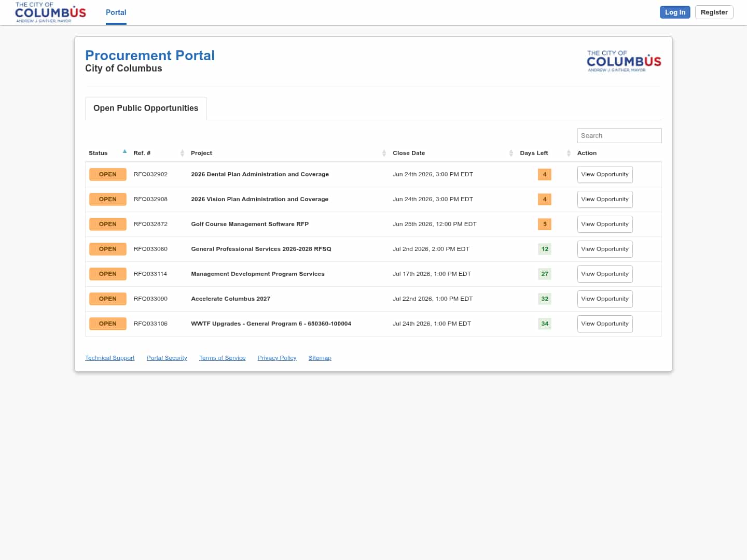View Opportunity for Accelerate Columbus 2027
747x560 pixels.
pyautogui.click(x=605, y=299)
